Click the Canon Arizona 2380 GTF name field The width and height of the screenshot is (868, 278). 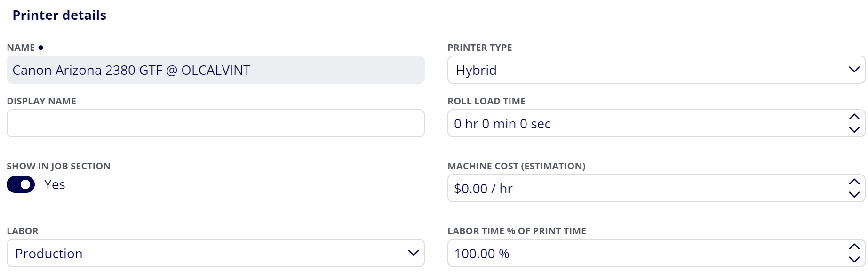pos(215,70)
